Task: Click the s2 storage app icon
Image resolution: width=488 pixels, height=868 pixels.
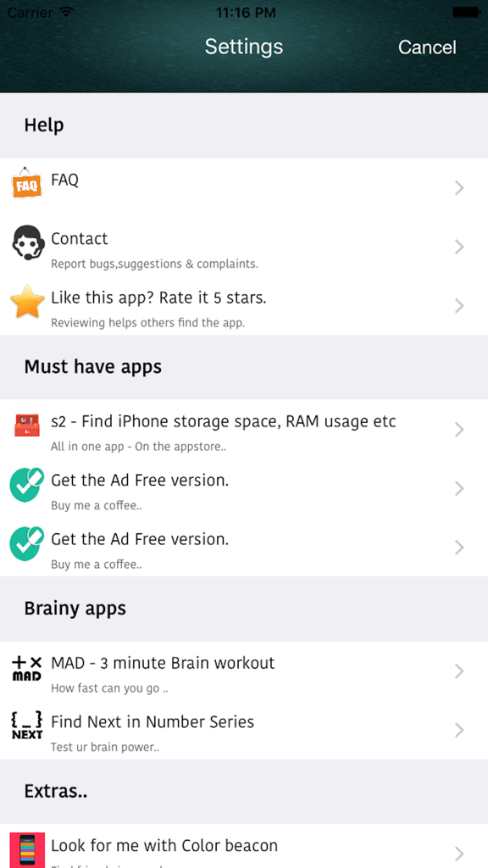Action: [26, 427]
